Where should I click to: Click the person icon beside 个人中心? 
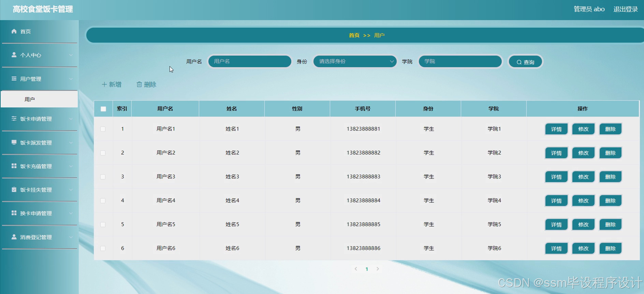pyautogui.click(x=14, y=55)
